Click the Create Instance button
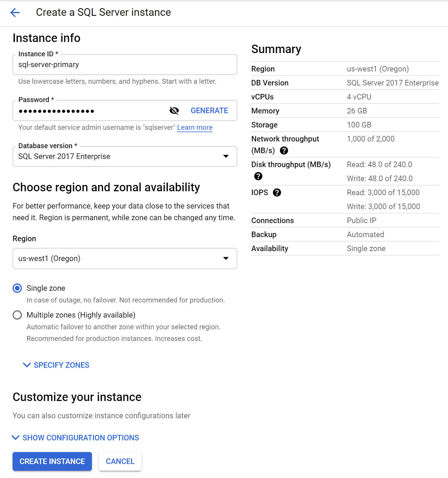The height and width of the screenshot is (478, 448). tap(52, 461)
